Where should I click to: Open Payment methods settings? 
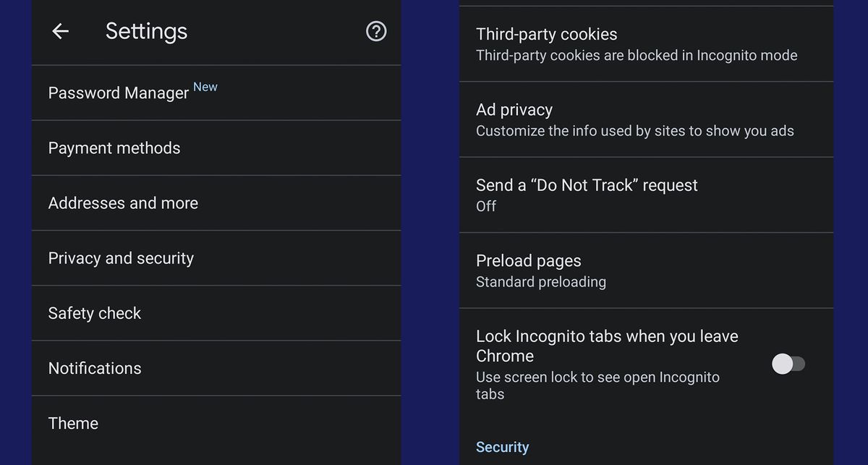[114, 148]
